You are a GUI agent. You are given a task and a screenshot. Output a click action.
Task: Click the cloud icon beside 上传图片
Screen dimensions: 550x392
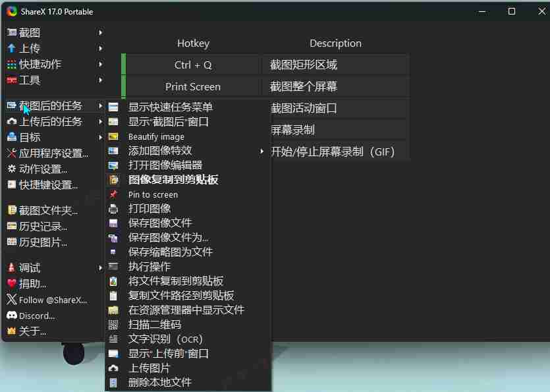tap(114, 368)
